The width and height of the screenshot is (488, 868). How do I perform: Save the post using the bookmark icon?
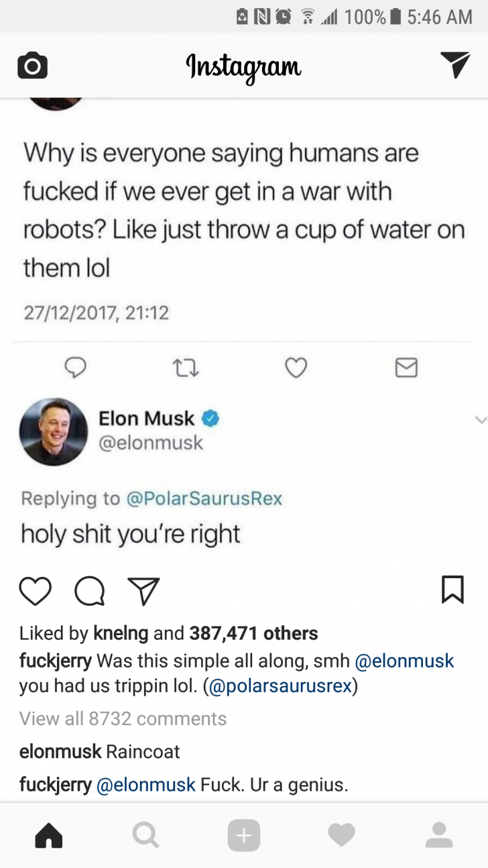click(452, 590)
